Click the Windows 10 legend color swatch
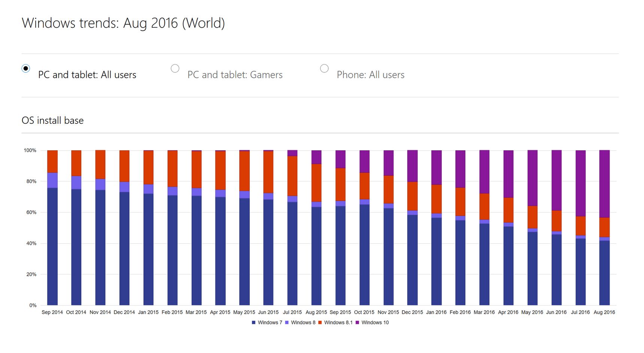 357,323
